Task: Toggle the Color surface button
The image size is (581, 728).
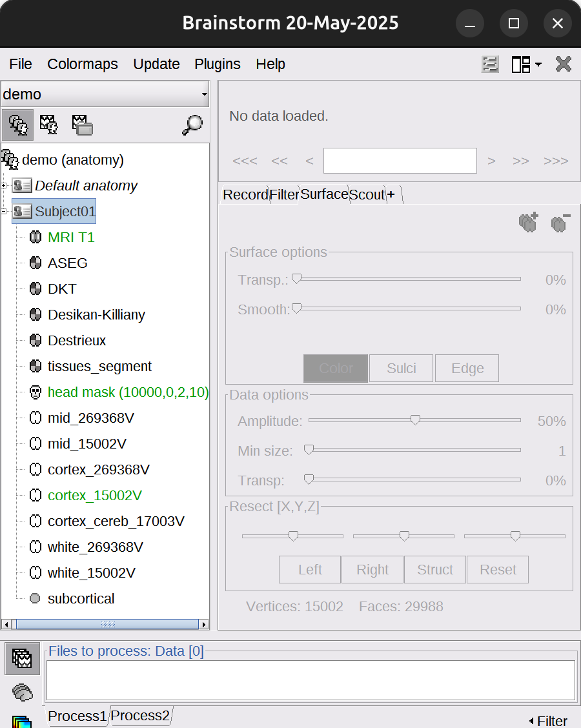Action: click(x=336, y=368)
